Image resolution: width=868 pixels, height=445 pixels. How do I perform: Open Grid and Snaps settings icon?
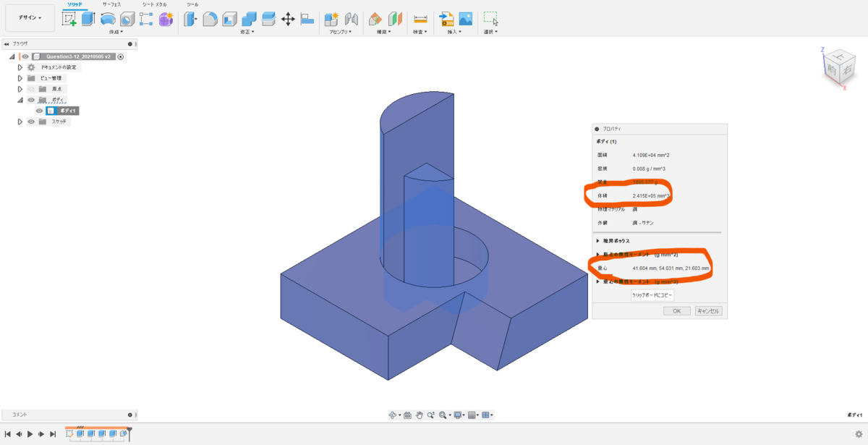pos(473,415)
